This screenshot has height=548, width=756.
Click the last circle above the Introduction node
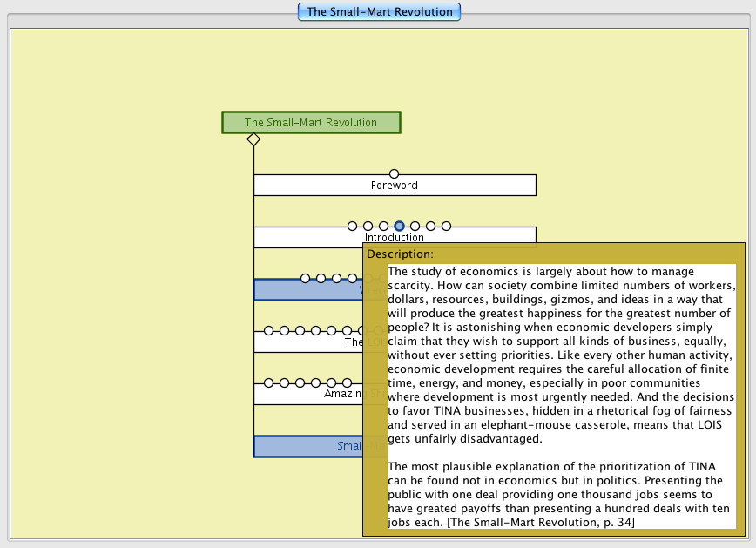(x=446, y=227)
